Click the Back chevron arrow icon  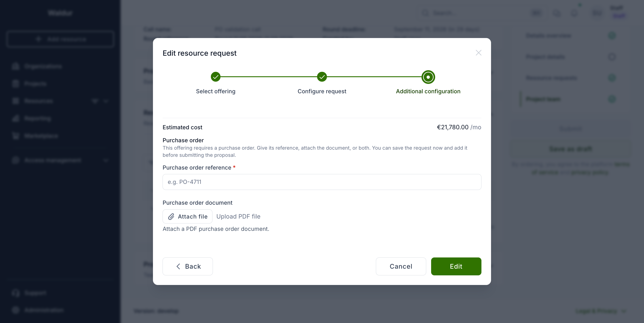pos(178,266)
